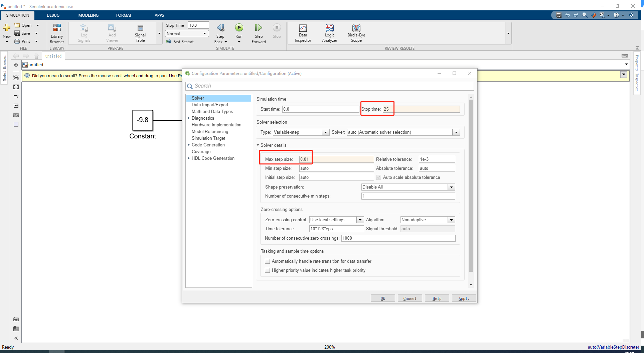Disable Auto scale absolute tolerance

pos(378,177)
